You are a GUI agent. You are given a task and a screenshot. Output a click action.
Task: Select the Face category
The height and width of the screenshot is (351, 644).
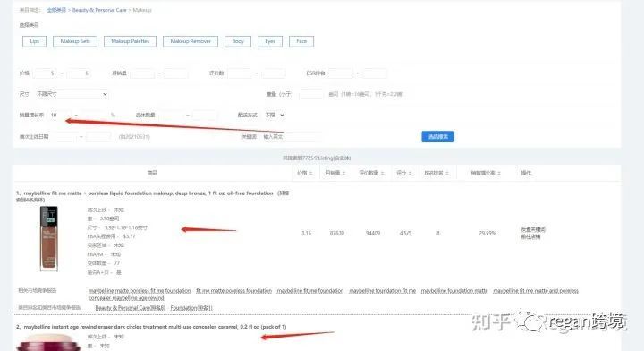click(301, 41)
